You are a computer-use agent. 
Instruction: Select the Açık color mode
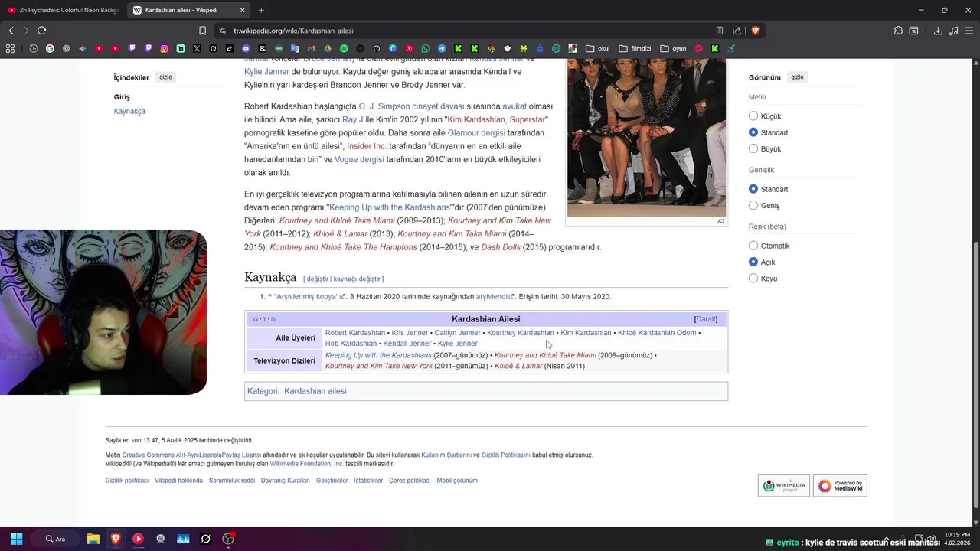pyautogui.click(x=753, y=262)
